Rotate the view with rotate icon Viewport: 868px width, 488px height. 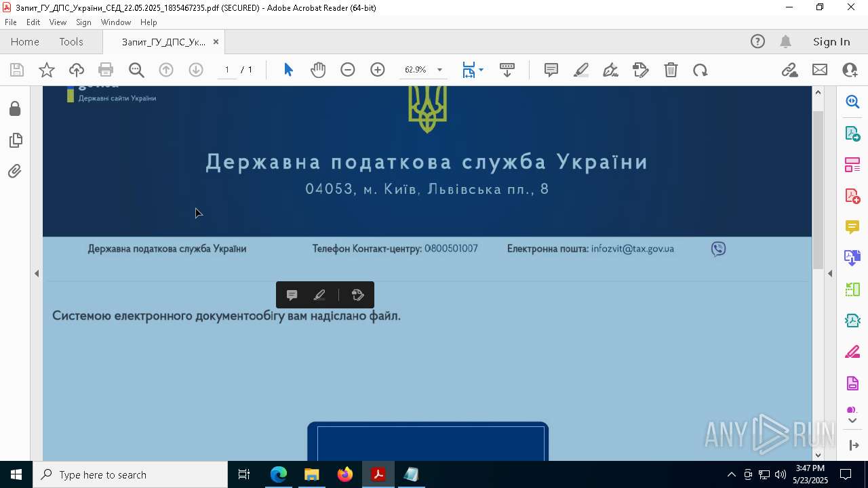[701, 70]
